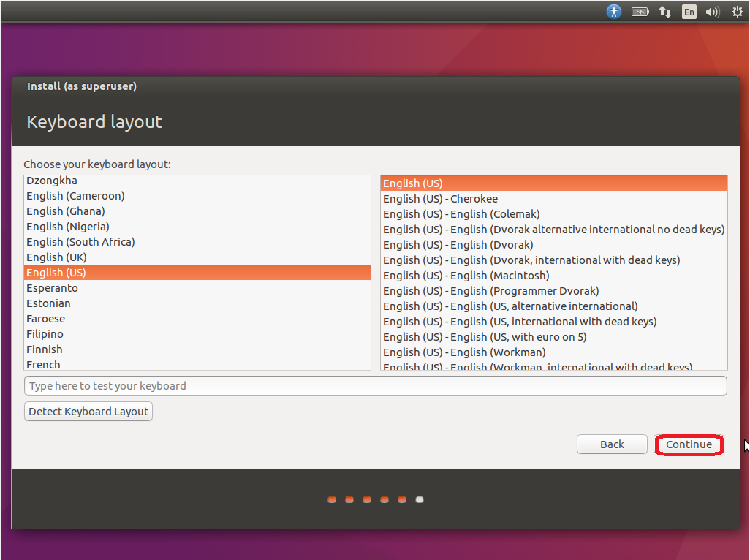The width and height of the screenshot is (750, 560).
Task: Select English (US) - Cherokee variant
Action: tap(440, 199)
